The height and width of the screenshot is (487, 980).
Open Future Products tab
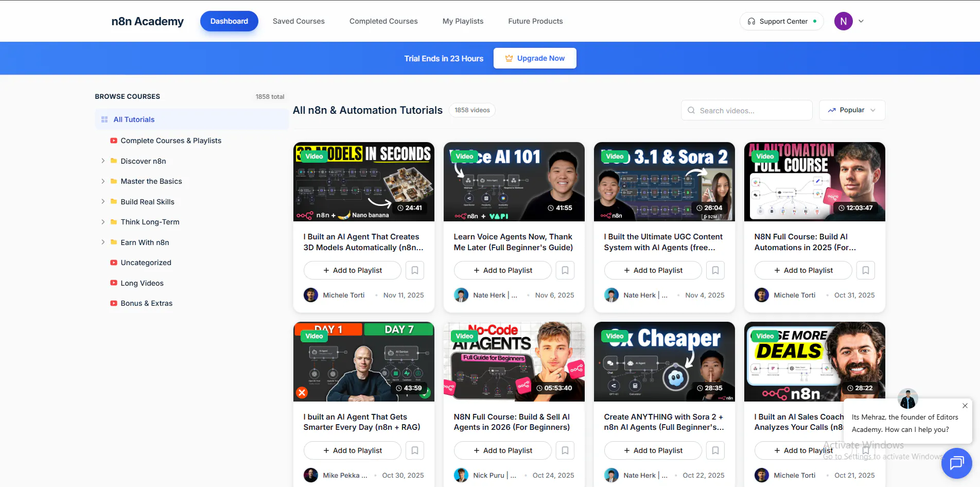tap(535, 21)
